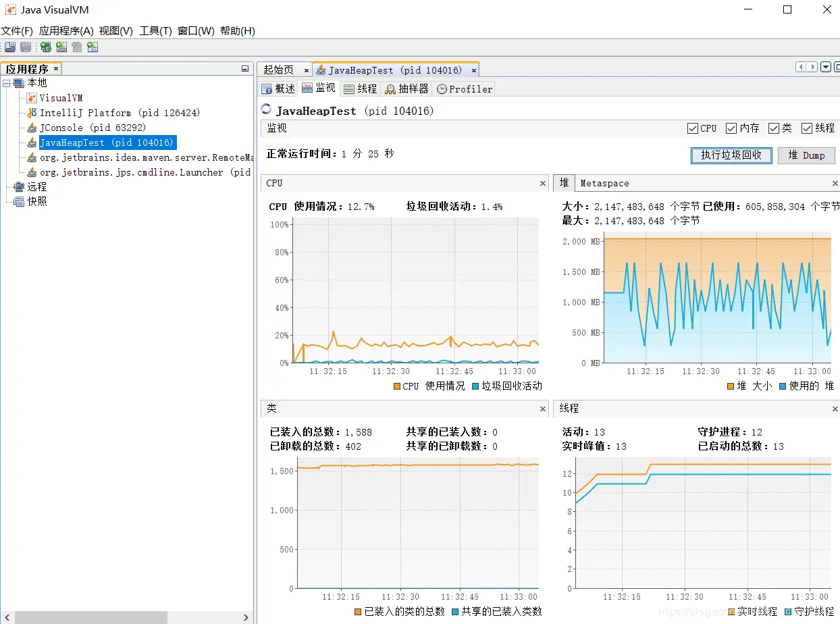Open the document list dropdown arrow
The height and width of the screenshot is (624, 840).
click(826, 67)
